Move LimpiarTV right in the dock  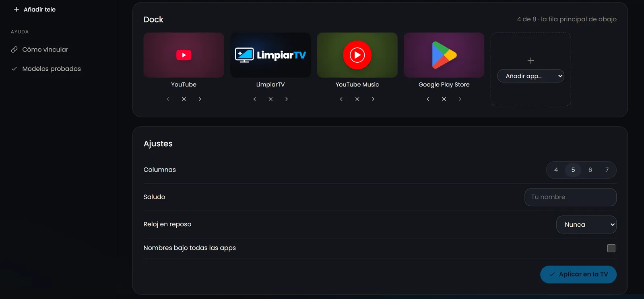(x=287, y=99)
